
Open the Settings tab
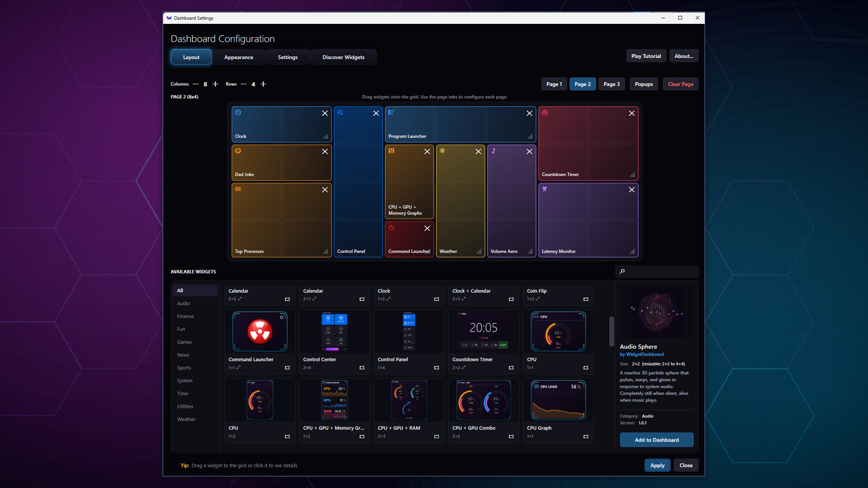click(288, 57)
